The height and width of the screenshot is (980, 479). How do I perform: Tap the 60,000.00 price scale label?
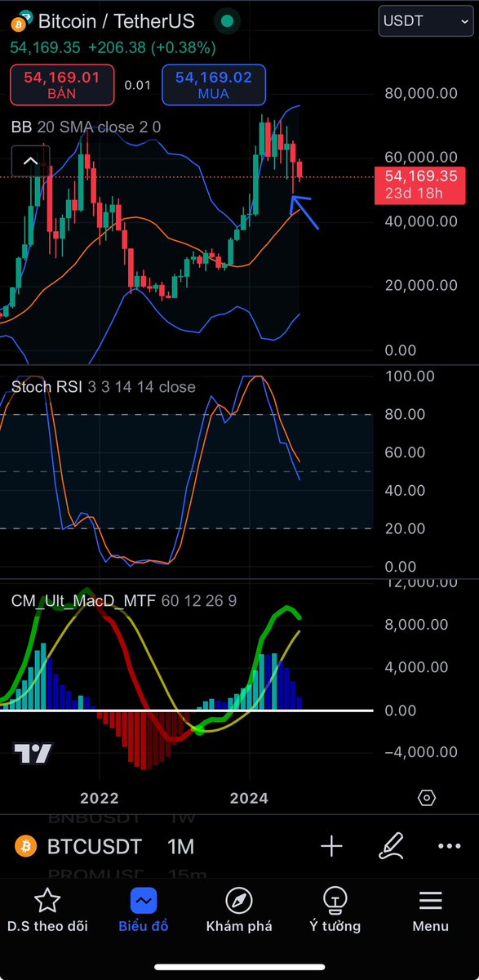[422, 157]
